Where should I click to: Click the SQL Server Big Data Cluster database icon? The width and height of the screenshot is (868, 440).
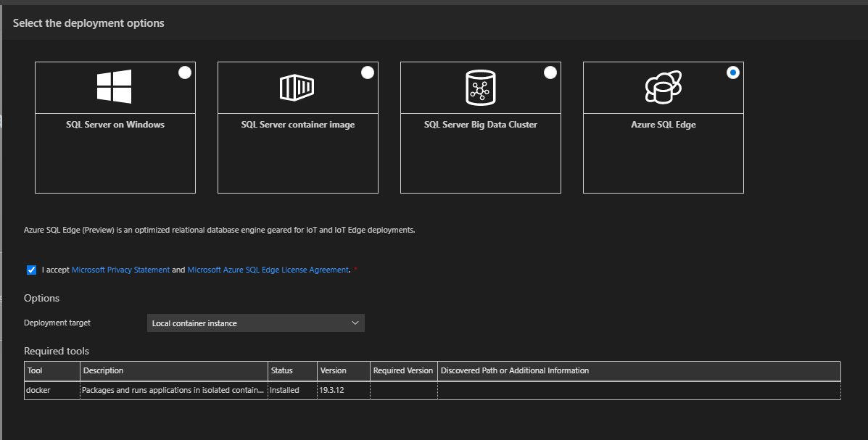click(x=480, y=86)
